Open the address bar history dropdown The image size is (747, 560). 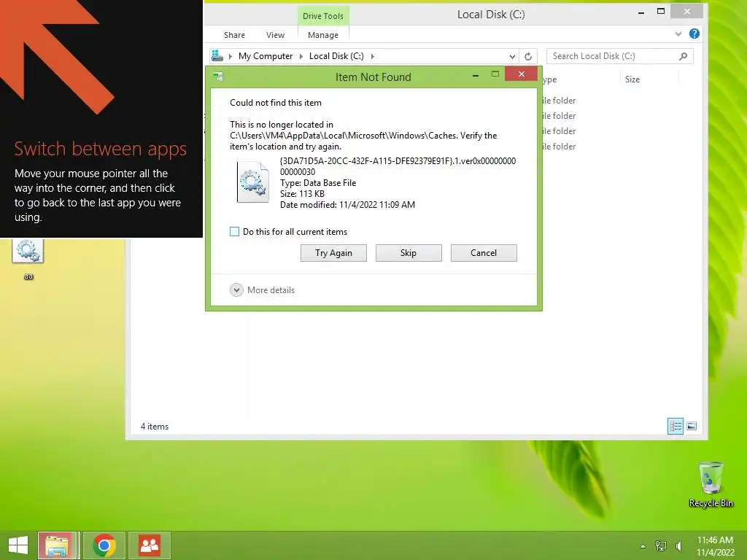point(512,57)
